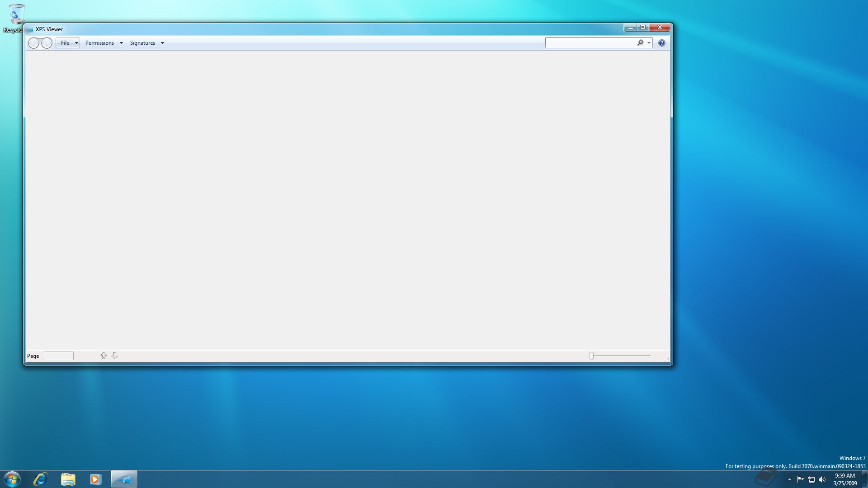Close the XPS Viewer window
The width and height of the screenshot is (868, 488).
660,28
